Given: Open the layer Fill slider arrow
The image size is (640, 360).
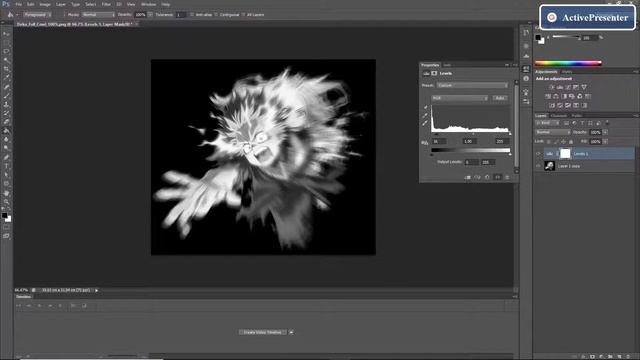Looking at the screenshot, I should coord(605,142).
